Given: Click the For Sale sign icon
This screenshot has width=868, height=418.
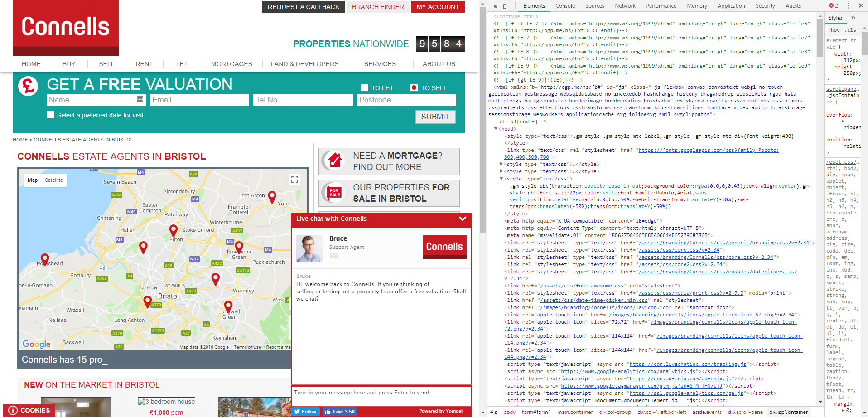Looking at the screenshot, I should tap(334, 192).
